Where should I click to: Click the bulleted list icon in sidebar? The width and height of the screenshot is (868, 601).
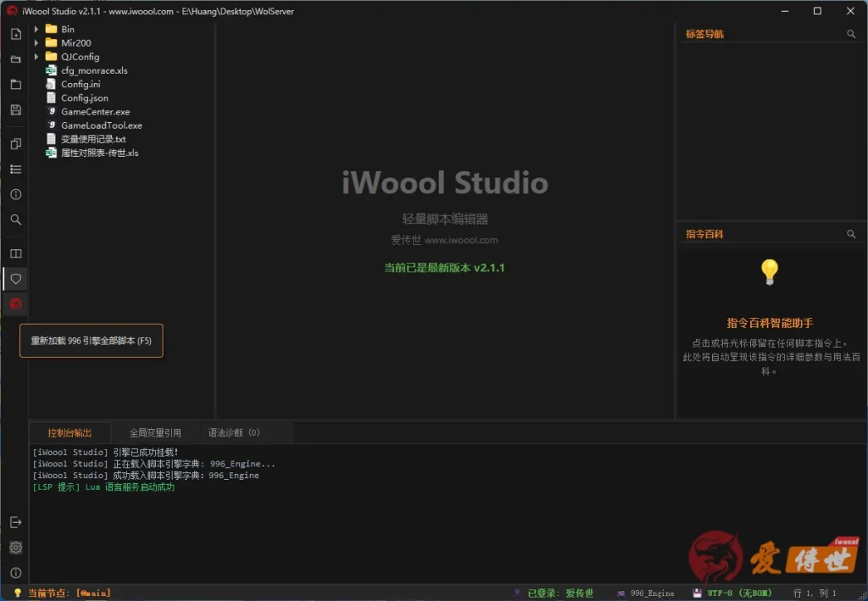pos(16,170)
